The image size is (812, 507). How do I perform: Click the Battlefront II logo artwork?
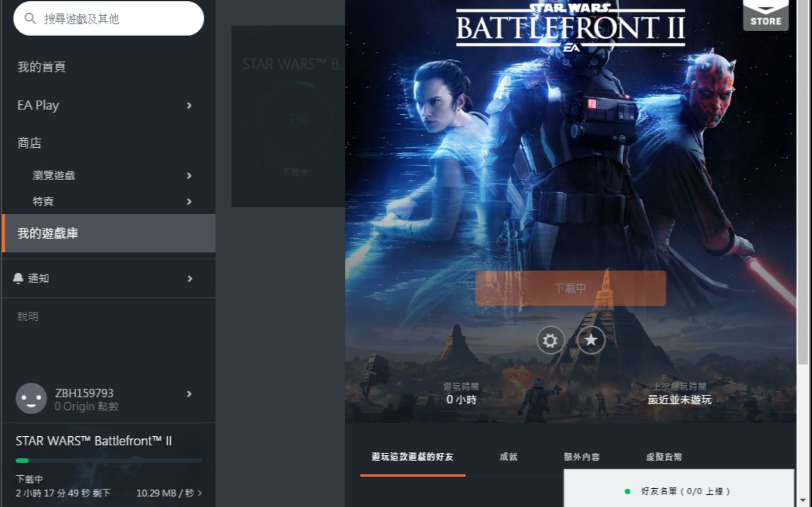pos(570,26)
